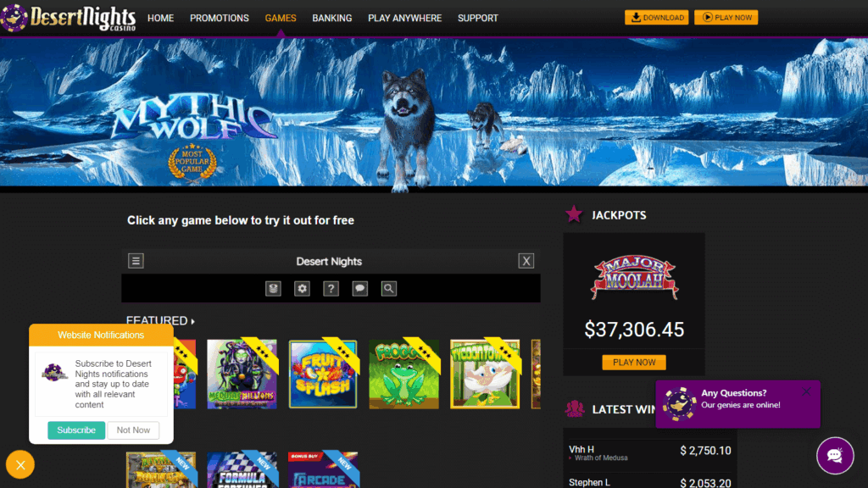Image resolution: width=868 pixels, height=488 pixels.
Task: Expand the Featured games category
Action: [x=160, y=321]
